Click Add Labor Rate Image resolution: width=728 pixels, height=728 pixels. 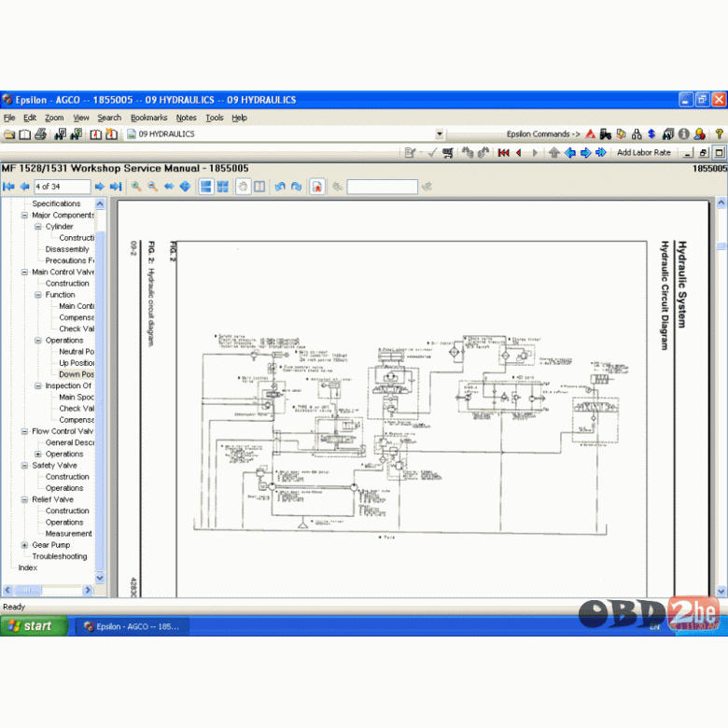pyautogui.click(x=643, y=152)
